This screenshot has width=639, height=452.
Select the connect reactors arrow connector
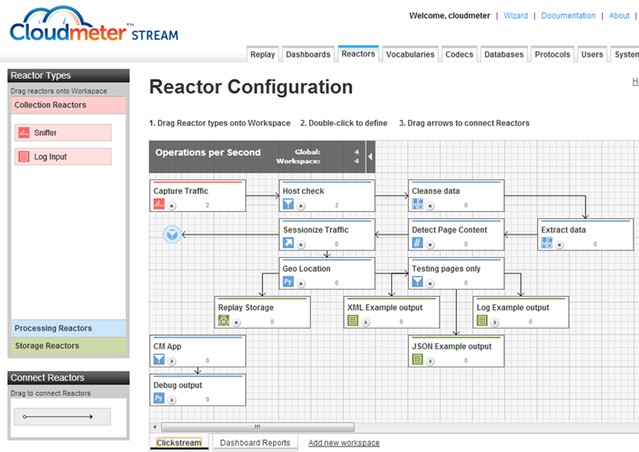coord(62,417)
